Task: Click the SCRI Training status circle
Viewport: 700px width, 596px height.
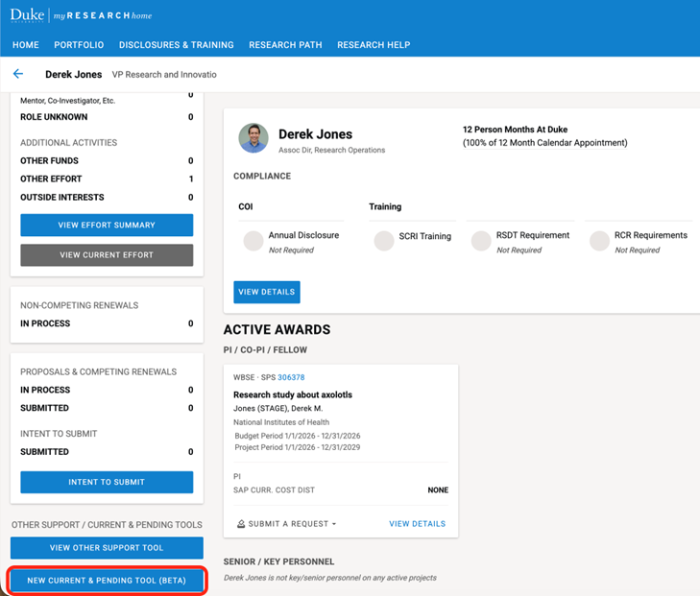Action: (x=384, y=241)
